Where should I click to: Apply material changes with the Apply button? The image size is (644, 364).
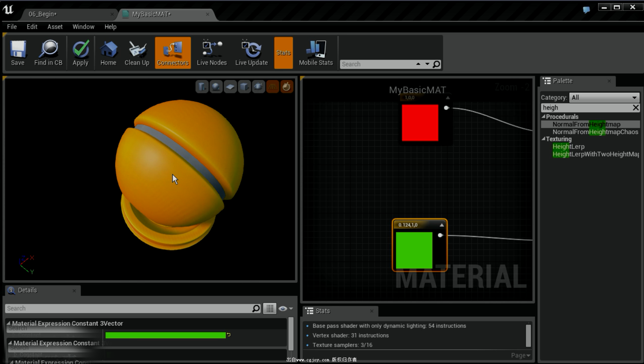(80, 53)
